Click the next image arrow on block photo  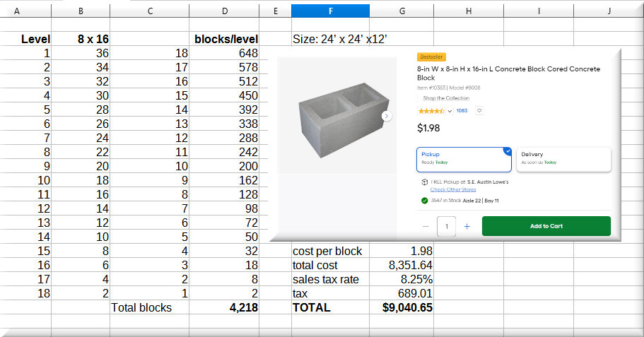pyautogui.click(x=387, y=116)
